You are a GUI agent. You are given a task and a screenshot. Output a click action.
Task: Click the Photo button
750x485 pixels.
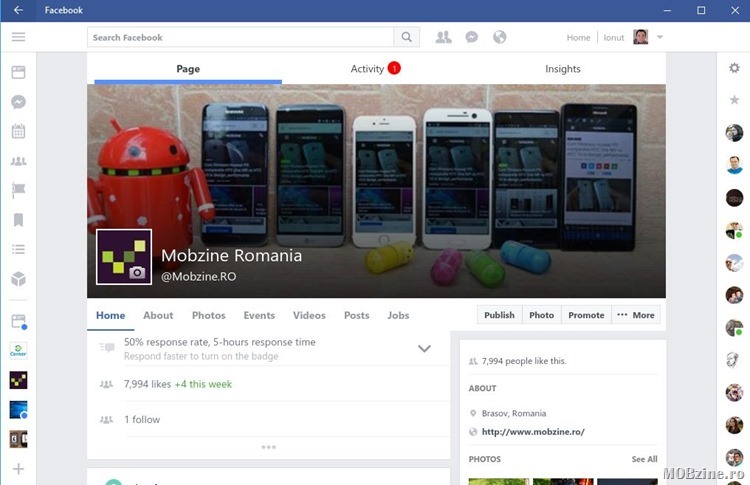(541, 315)
